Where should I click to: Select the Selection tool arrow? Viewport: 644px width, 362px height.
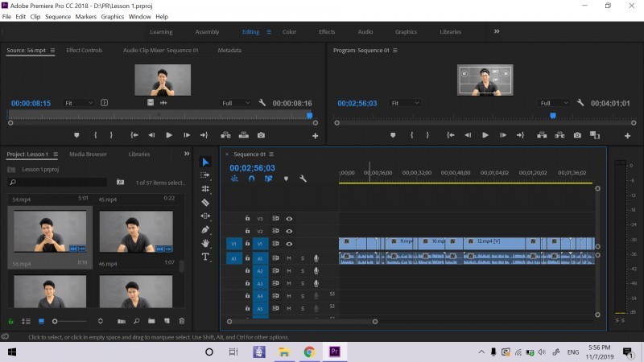[205, 162]
